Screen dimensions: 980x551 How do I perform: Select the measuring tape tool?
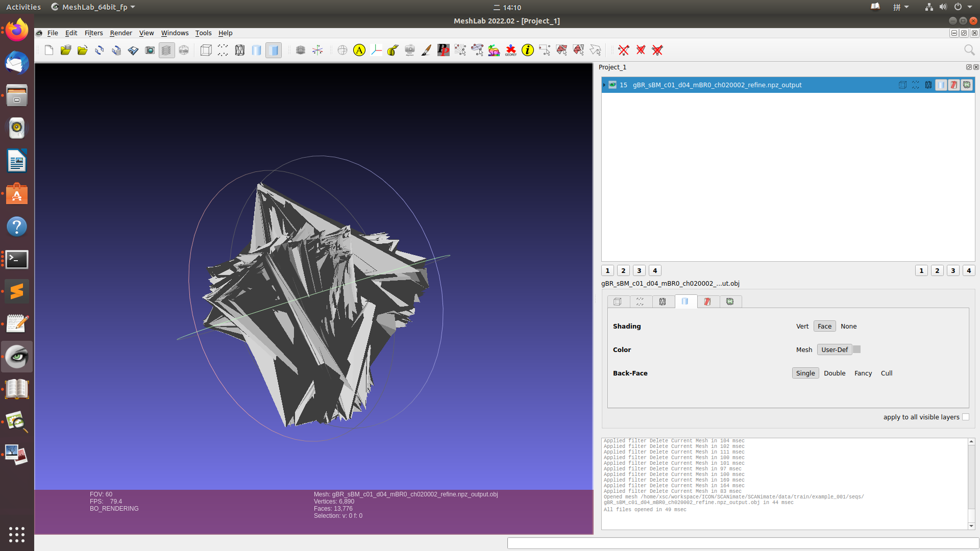click(x=393, y=50)
